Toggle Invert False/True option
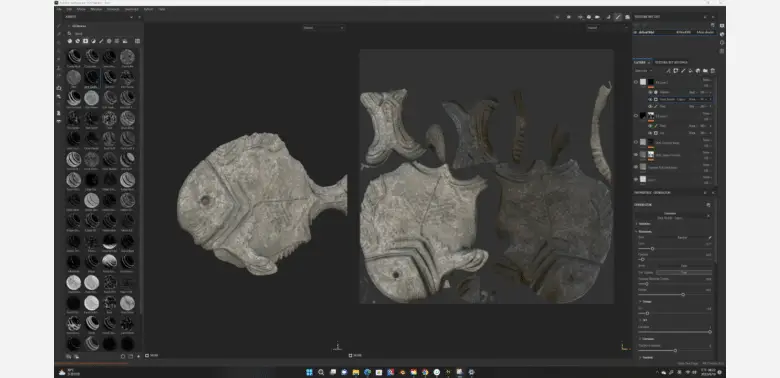 (684, 266)
